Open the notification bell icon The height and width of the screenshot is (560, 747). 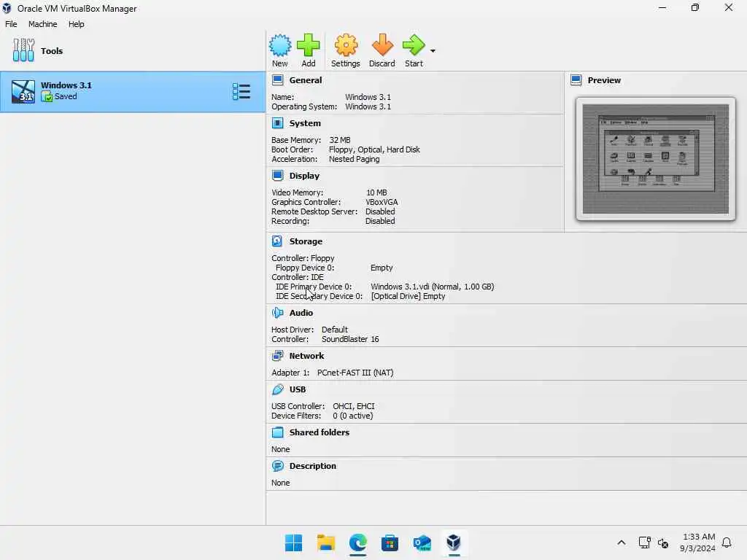coord(727,542)
